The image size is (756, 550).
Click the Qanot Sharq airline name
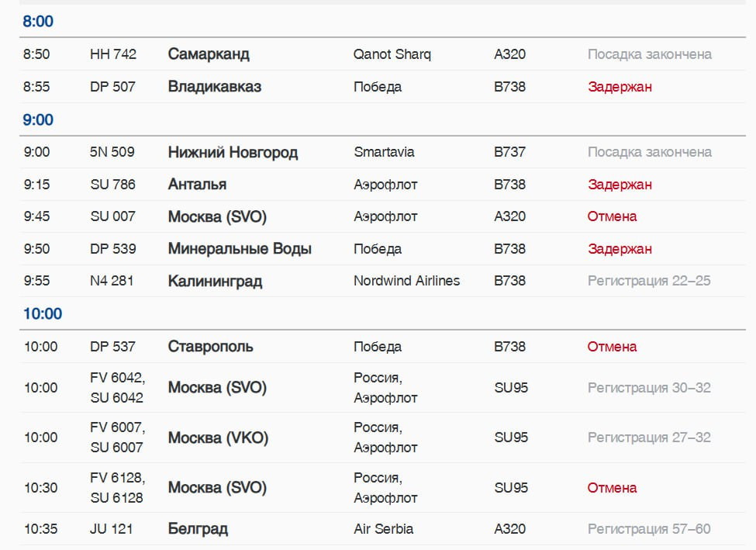pyautogui.click(x=392, y=54)
